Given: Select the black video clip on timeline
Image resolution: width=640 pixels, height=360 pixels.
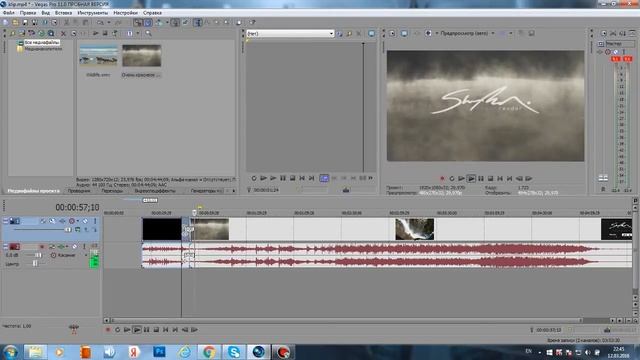Looking at the screenshot, I should (x=162, y=229).
